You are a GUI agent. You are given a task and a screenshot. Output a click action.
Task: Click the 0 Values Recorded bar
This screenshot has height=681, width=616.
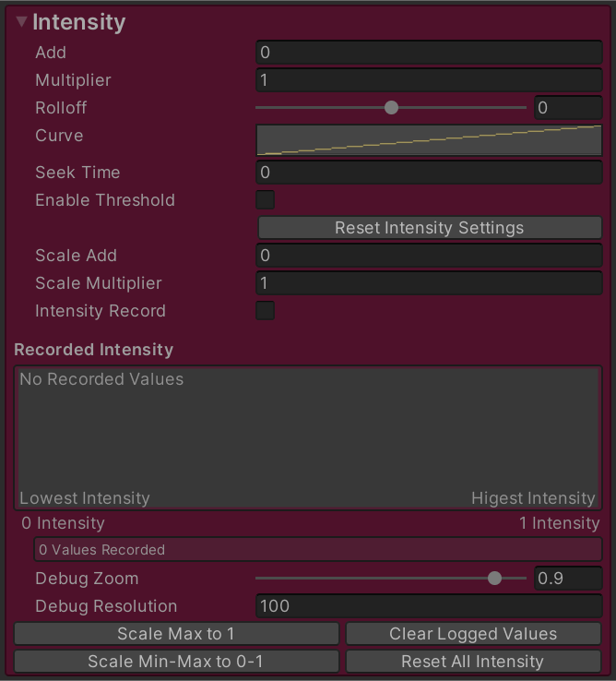[317, 550]
